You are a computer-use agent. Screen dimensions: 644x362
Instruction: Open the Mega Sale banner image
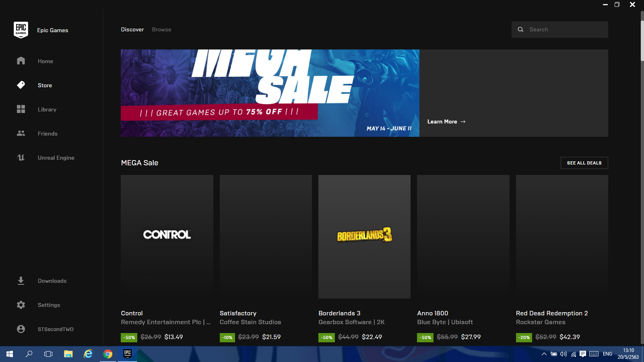pos(270,93)
